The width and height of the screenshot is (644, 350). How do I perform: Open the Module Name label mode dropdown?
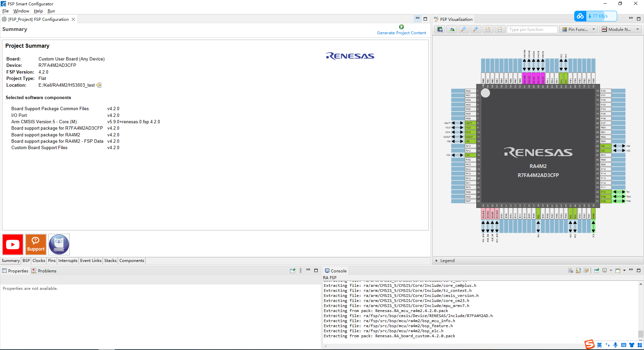(621, 30)
